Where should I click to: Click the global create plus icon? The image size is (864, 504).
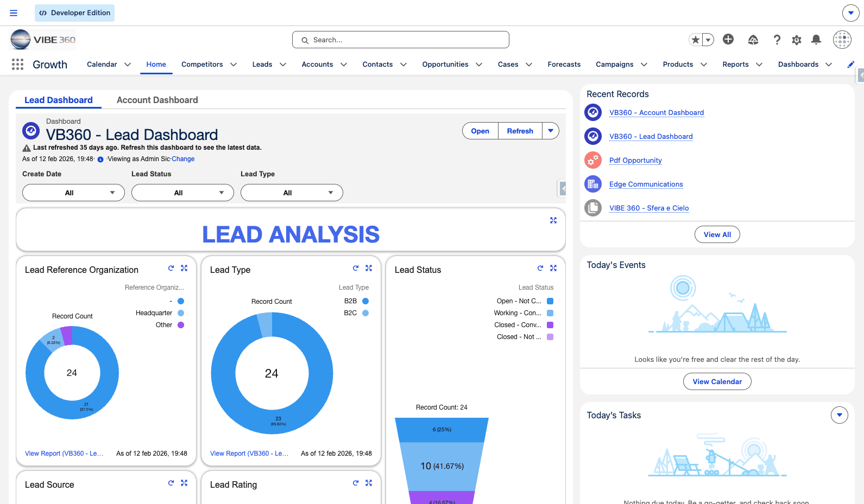[x=728, y=40]
